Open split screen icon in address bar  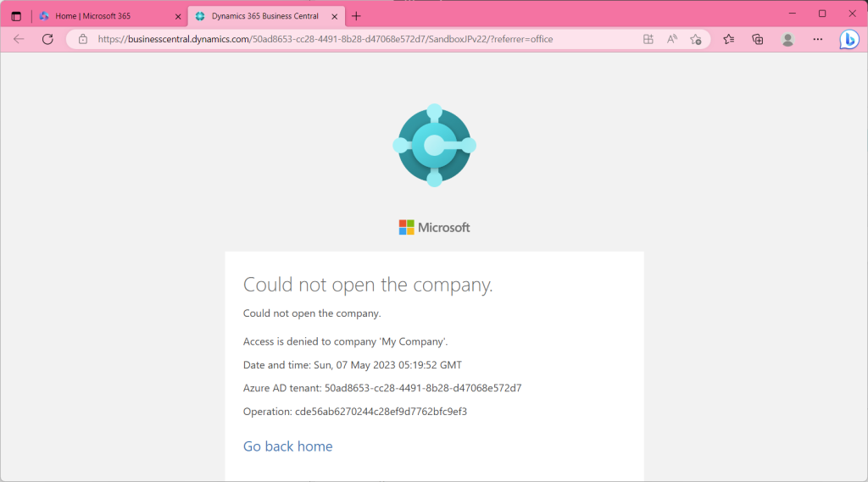point(648,39)
